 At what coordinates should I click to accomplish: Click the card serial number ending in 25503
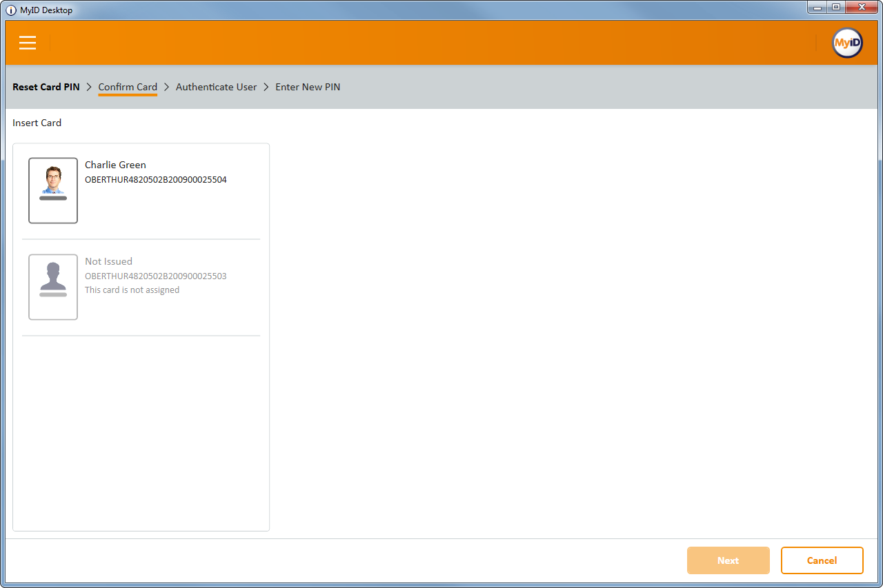click(155, 276)
